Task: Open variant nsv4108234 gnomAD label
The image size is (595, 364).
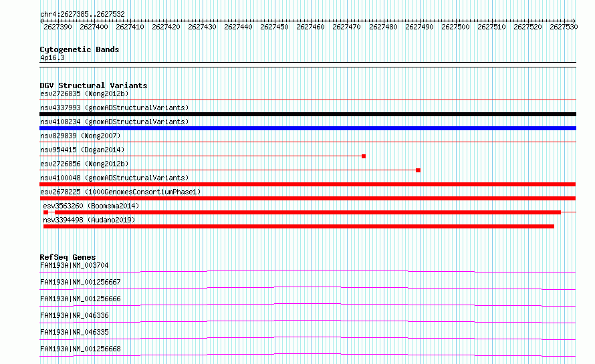Action: tap(114, 122)
